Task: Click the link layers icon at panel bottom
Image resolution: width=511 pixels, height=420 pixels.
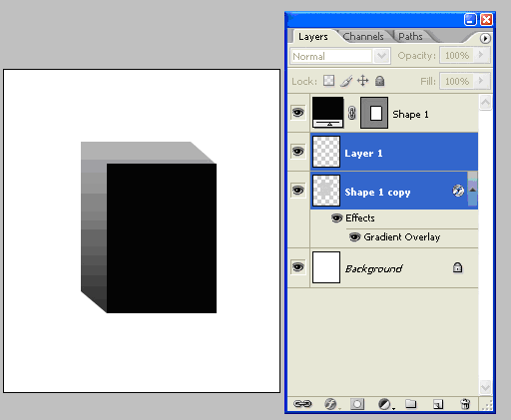Action: point(302,404)
